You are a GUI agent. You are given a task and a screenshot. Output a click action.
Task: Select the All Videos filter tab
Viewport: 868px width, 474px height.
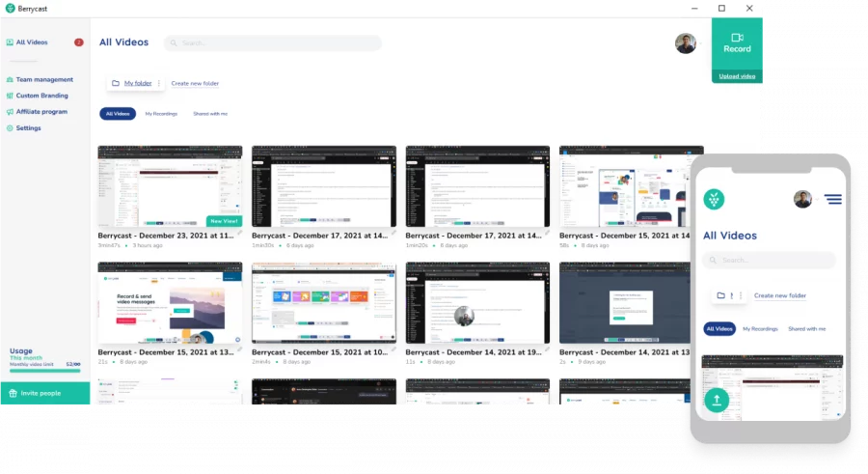pyautogui.click(x=118, y=114)
